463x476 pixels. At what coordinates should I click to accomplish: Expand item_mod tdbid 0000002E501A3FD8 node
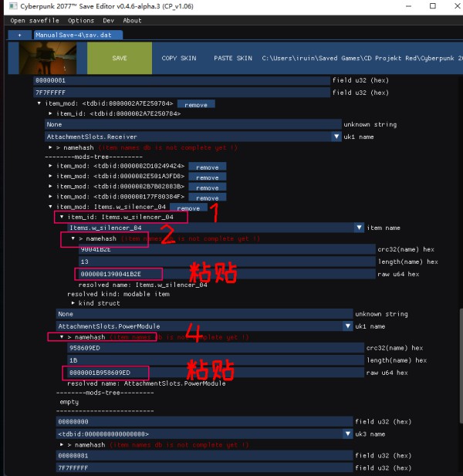(51, 177)
